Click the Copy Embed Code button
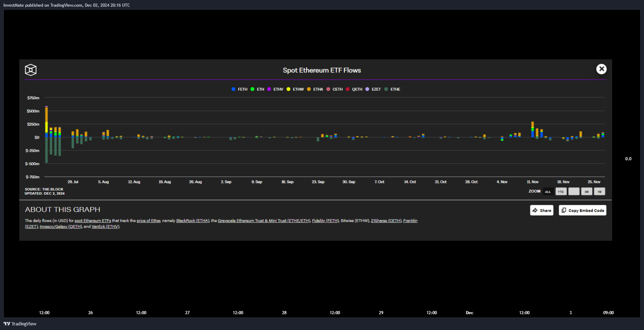 583,210
